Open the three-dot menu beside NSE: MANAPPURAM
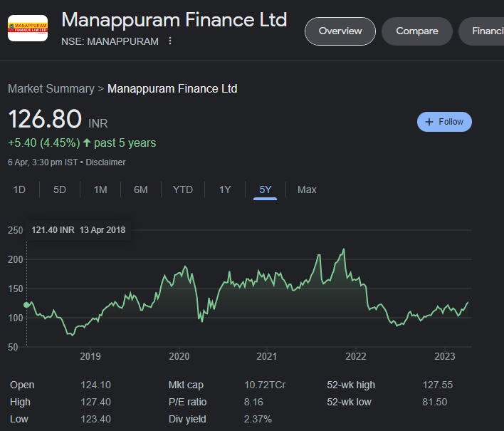504x431 pixels. [x=170, y=41]
